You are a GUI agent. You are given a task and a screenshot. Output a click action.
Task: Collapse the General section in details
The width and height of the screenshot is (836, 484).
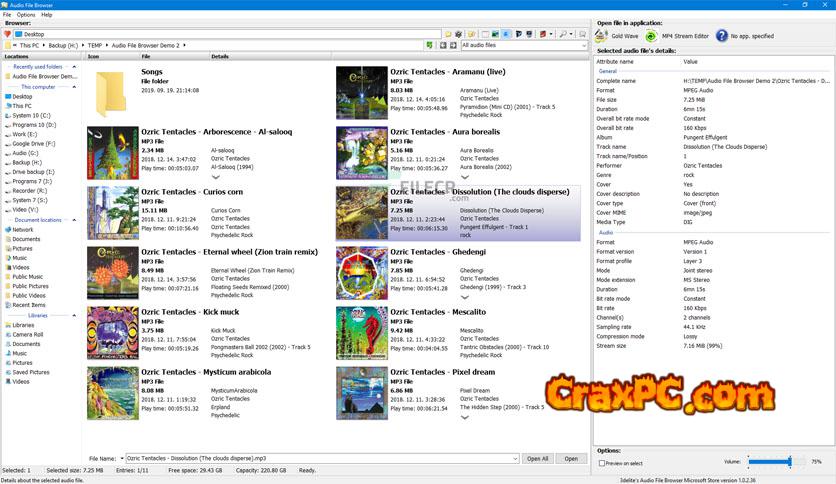coord(607,71)
